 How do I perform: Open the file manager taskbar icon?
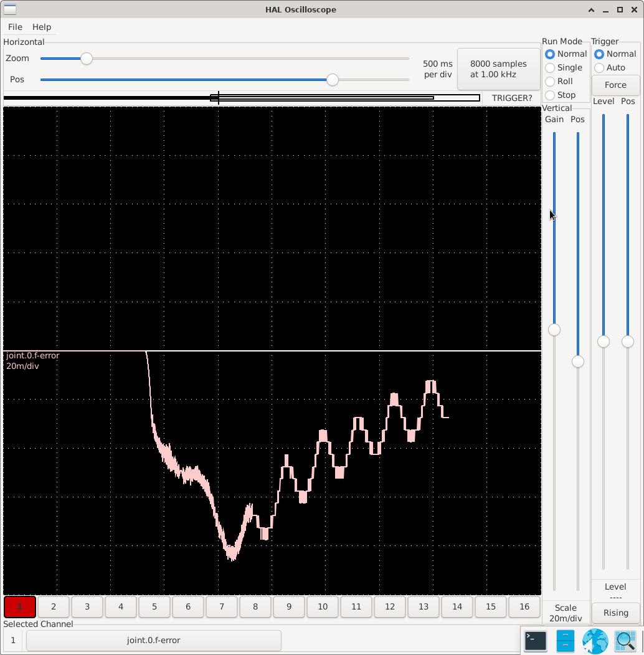(566, 641)
